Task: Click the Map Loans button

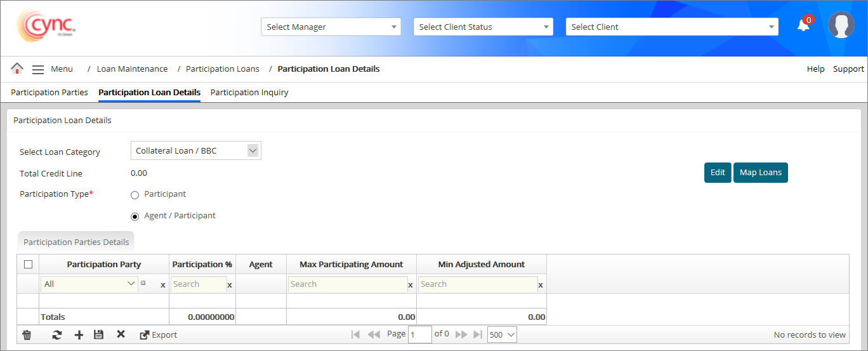Action: click(760, 173)
